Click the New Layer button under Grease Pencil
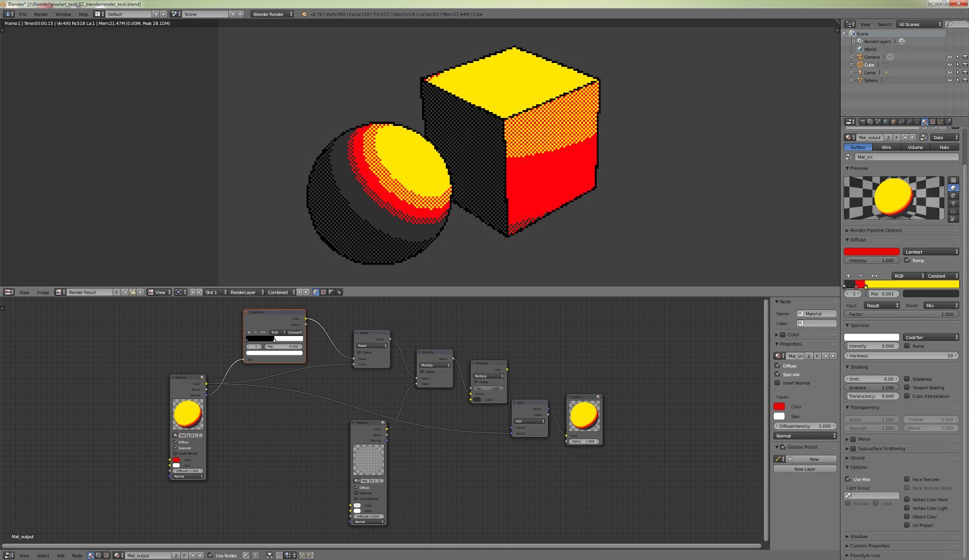 (x=805, y=468)
